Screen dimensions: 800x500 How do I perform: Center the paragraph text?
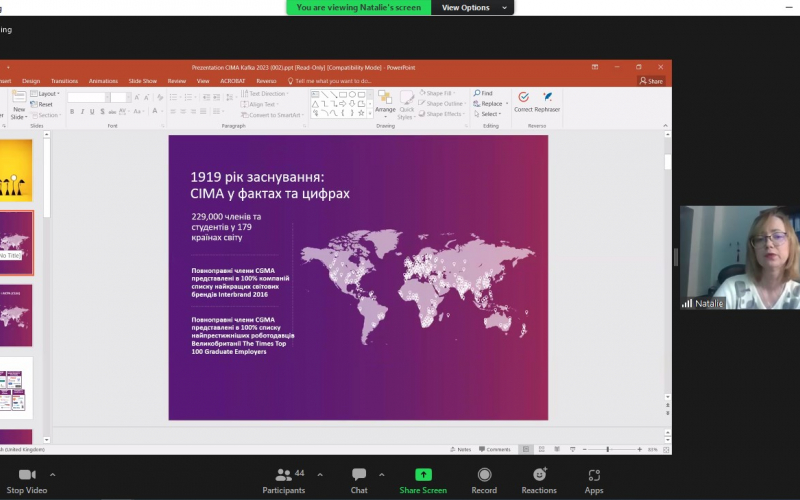point(183,111)
